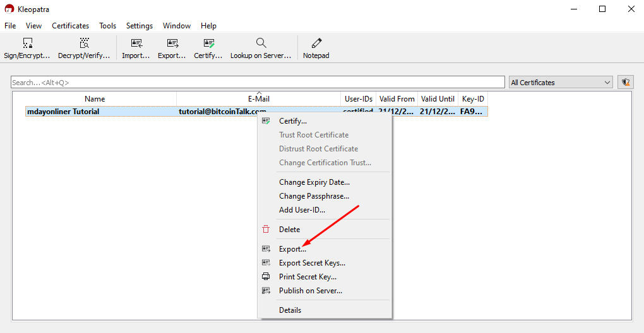
Task: Sort by the Valid Until column header
Action: tap(438, 99)
